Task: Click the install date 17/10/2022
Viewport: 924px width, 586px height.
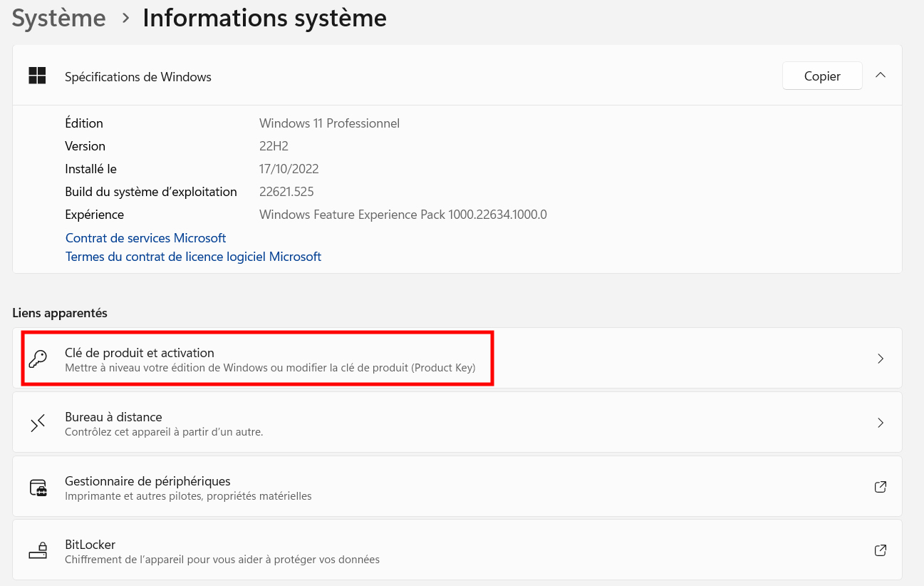Action: coord(289,169)
